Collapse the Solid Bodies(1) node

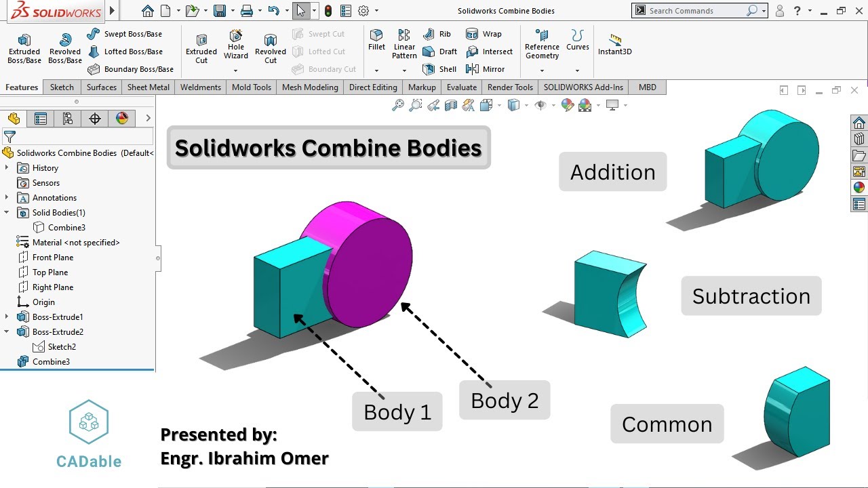coord(7,212)
